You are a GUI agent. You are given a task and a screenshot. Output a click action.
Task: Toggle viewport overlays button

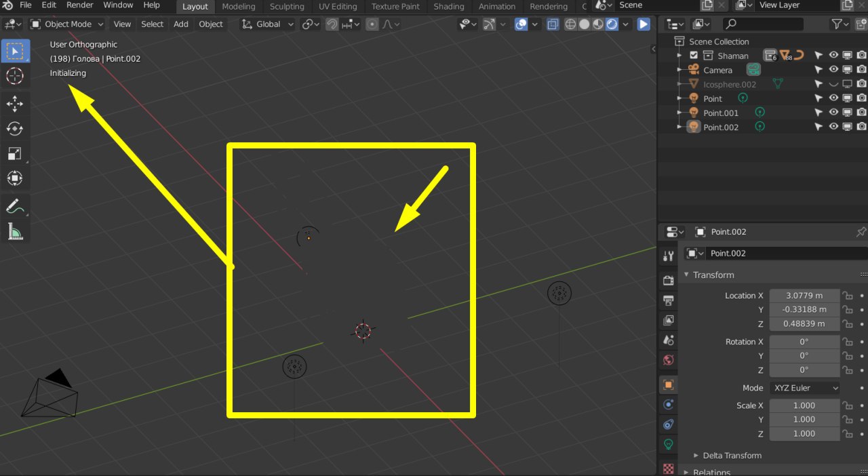click(x=521, y=24)
